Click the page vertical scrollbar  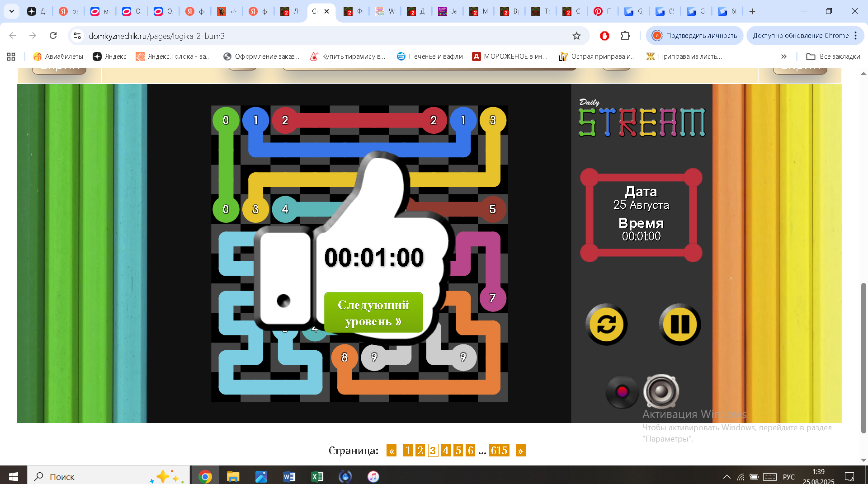point(863,357)
